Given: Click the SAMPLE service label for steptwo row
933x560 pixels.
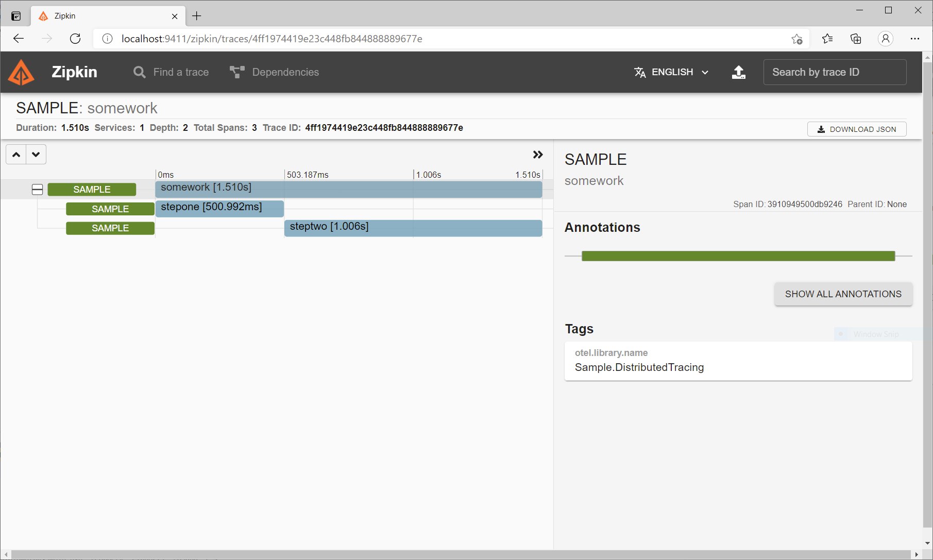Looking at the screenshot, I should [110, 228].
